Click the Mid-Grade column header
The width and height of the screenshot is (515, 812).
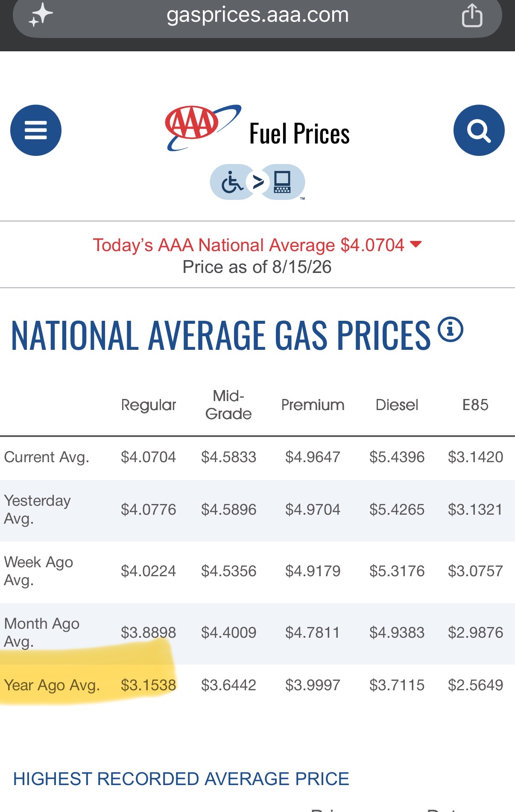pyautogui.click(x=228, y=405)
